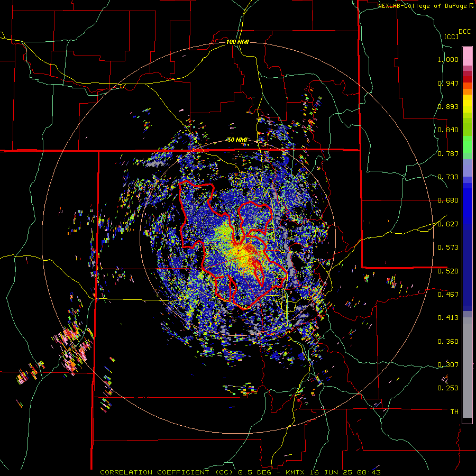Select the 0.360 scale value
476x476 pixels.
[x=448, y=342]
